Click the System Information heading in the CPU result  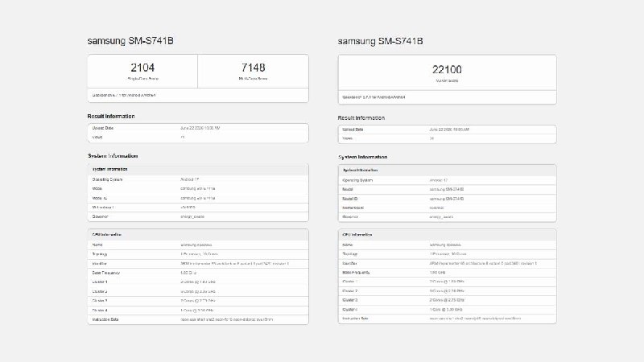pyautogui.click(x=113, y=156)
